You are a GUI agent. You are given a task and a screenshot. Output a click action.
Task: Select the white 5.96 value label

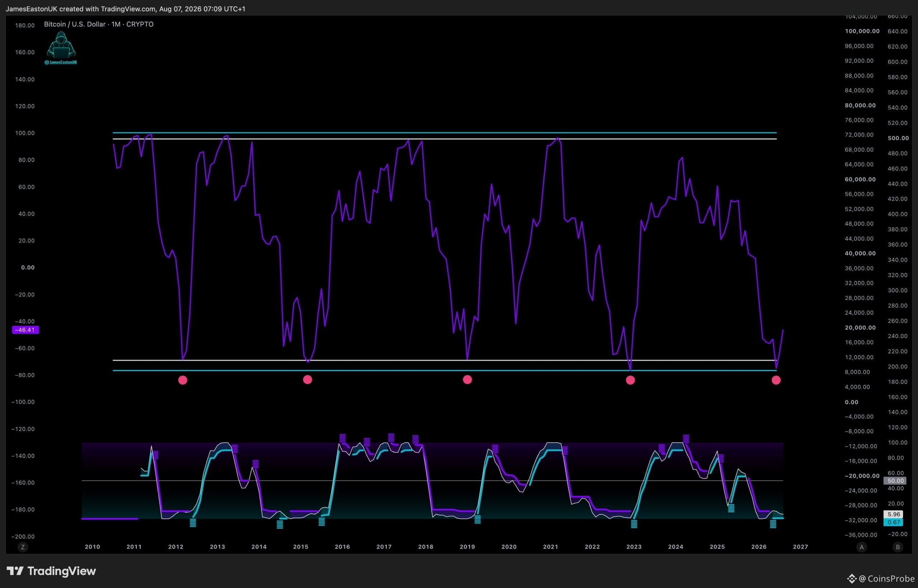pos(894,514)
